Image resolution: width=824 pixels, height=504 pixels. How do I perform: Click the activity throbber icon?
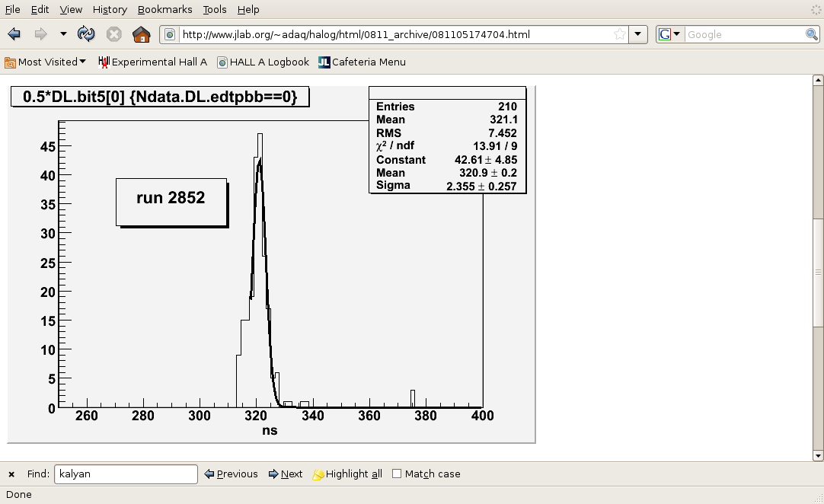pyautogui.click(x=816, y=9)
